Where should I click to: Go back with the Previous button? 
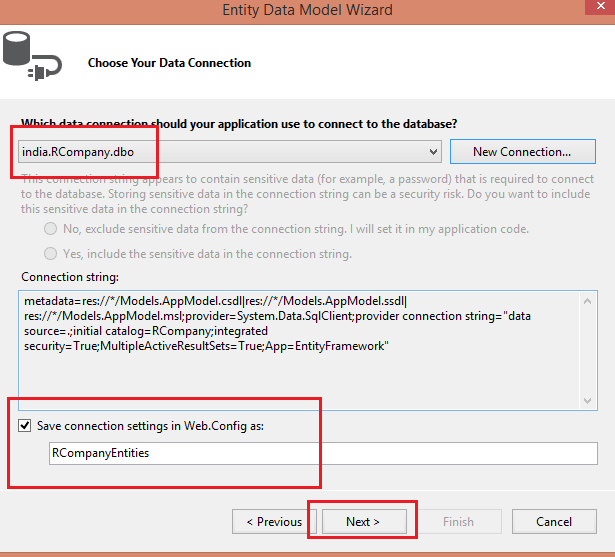274,522
